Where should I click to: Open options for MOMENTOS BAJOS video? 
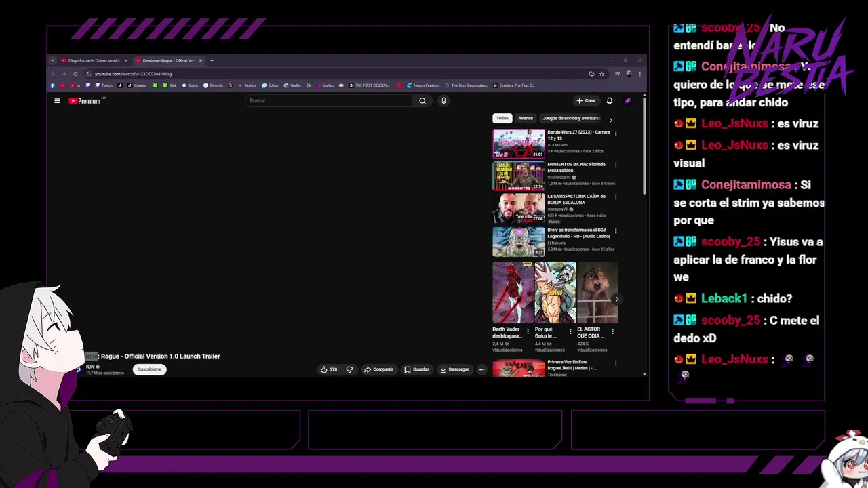click(616, 165)
